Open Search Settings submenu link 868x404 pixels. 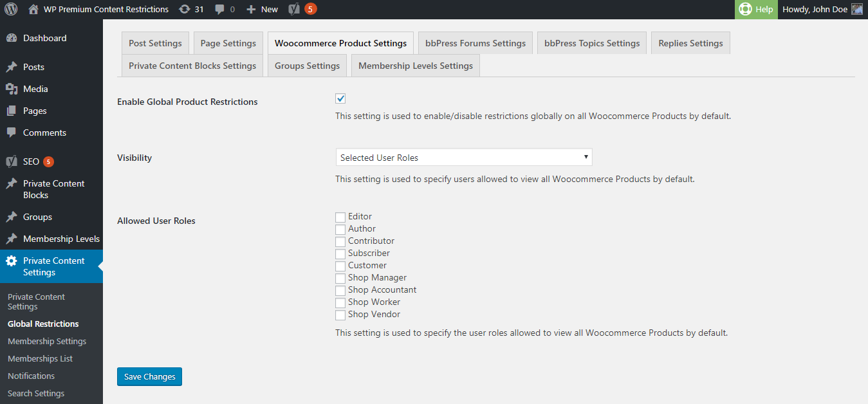pyautogui.click(x=36, y=394)
